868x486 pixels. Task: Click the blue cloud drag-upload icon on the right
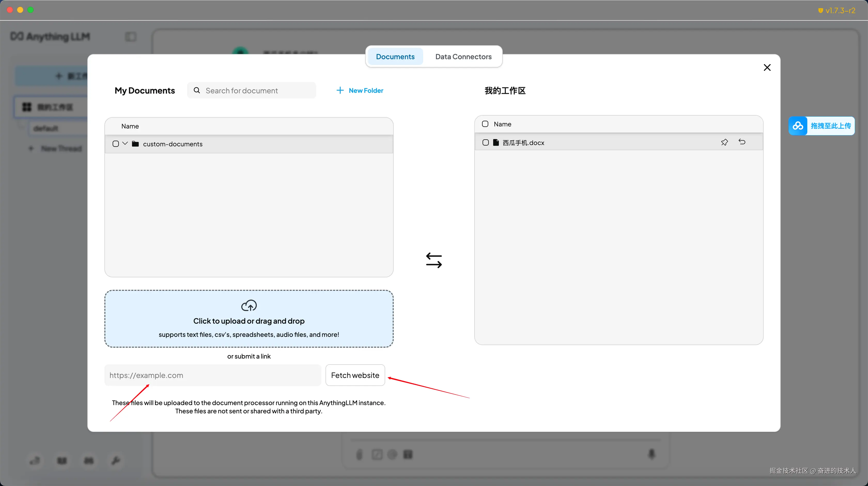pos(797,126)
